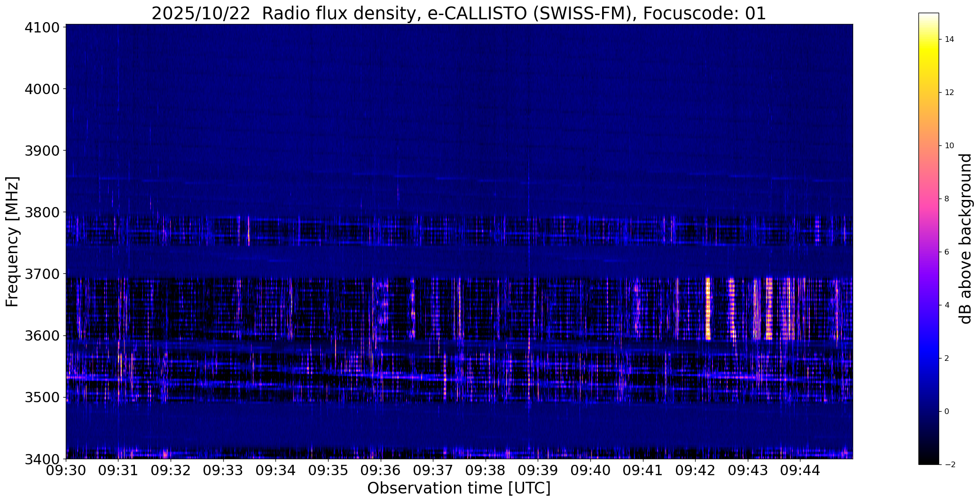
Task: Click the 09:40 time tick label
Action: pos(591,470)
